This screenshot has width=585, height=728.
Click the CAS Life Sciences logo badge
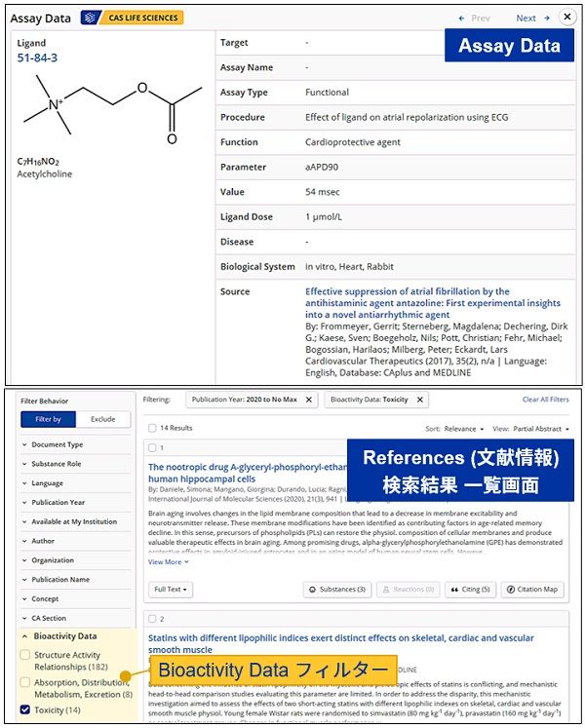[132, 18]
